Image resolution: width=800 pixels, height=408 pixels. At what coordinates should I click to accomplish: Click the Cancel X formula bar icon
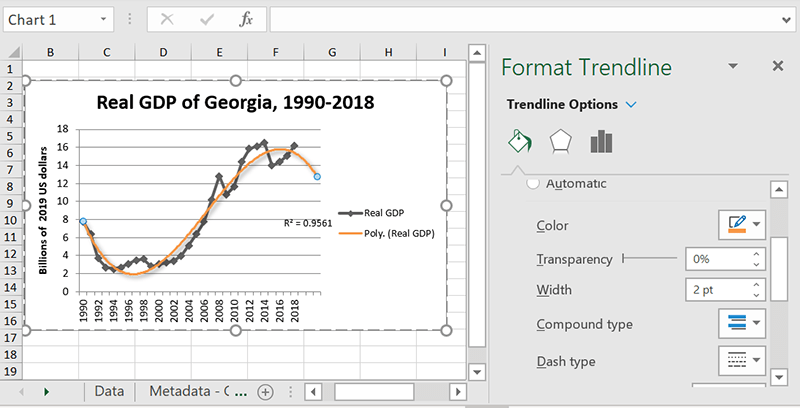tap(167, 19)
